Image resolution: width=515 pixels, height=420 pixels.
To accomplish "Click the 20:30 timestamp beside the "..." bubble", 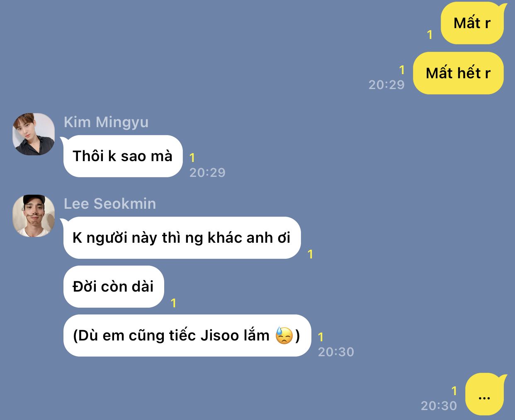I will coord(439,406).
